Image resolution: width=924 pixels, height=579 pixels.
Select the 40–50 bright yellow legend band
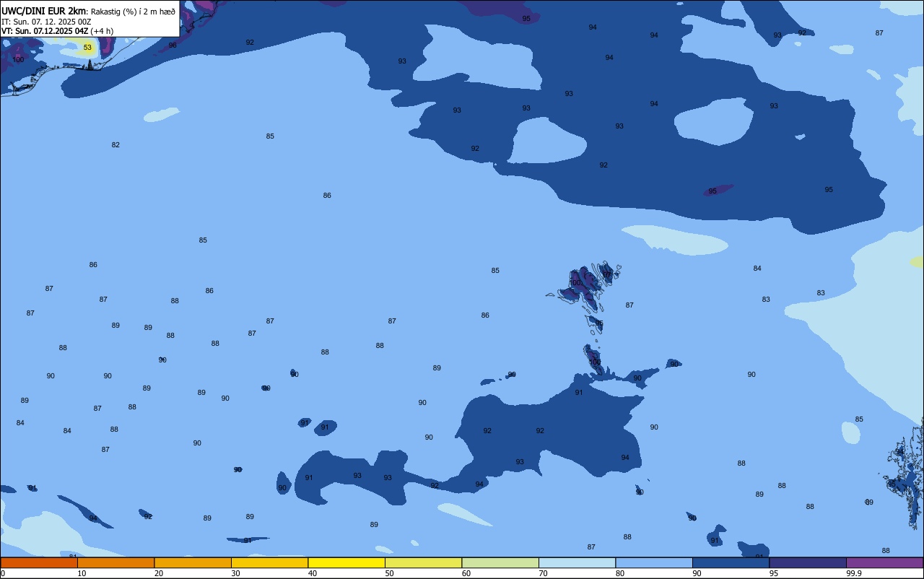(346, 562)
